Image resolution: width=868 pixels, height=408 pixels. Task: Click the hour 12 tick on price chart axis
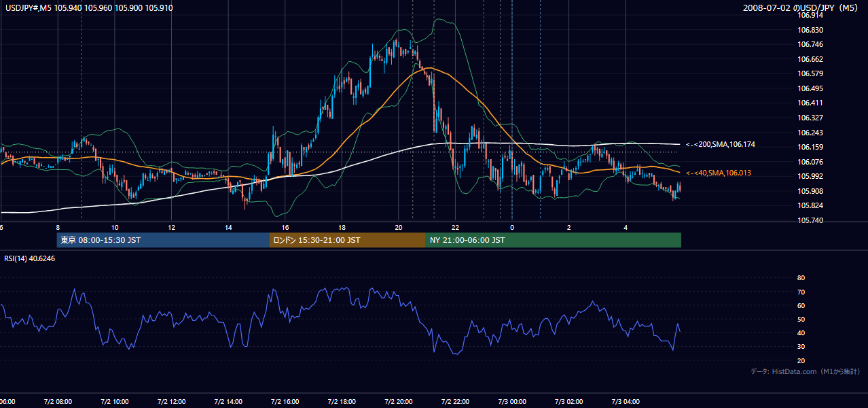click(171, 228)
